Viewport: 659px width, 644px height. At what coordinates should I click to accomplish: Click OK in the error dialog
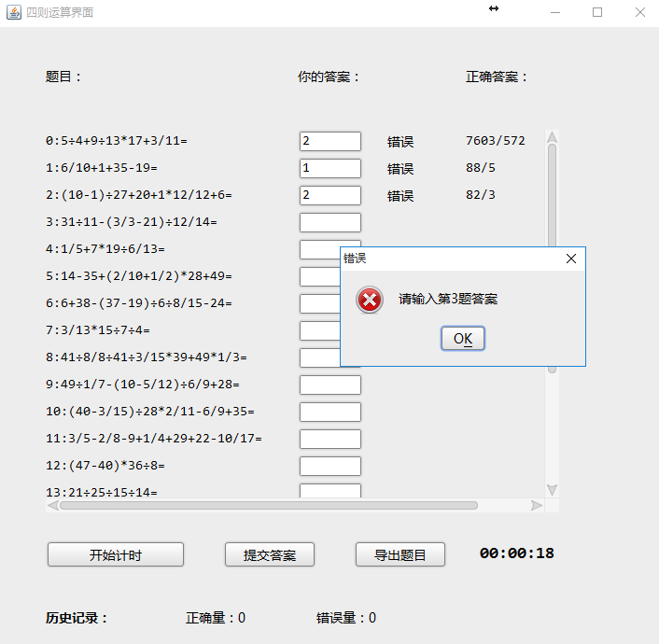point(463,338)
